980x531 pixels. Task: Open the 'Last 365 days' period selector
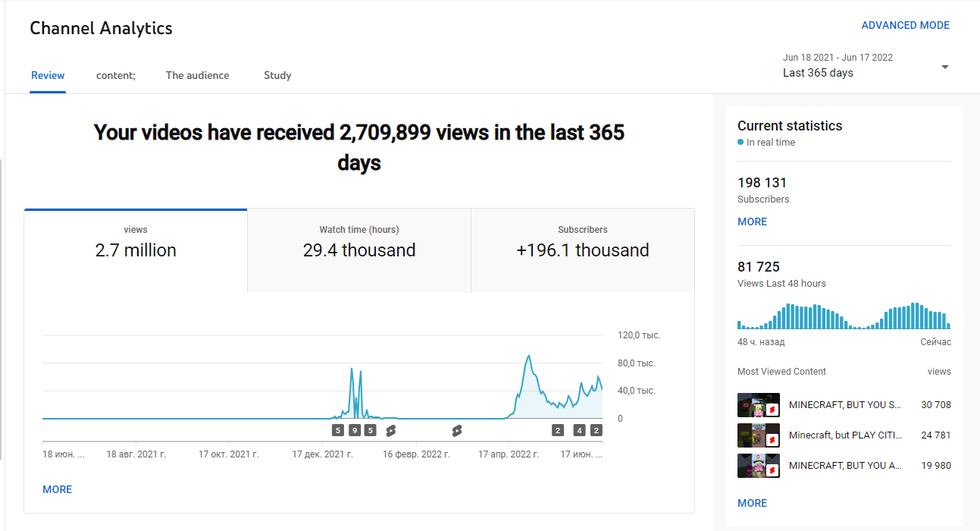pos(866,66)
